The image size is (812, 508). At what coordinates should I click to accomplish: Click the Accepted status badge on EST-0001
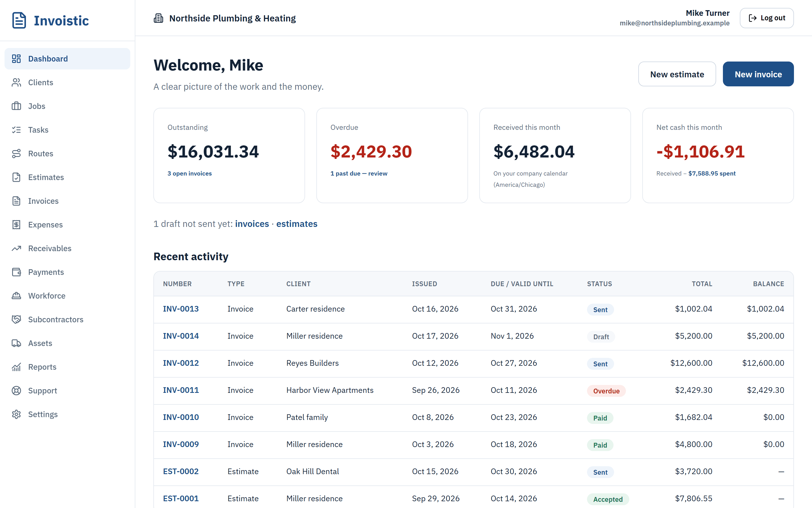(x=608, y=499)
